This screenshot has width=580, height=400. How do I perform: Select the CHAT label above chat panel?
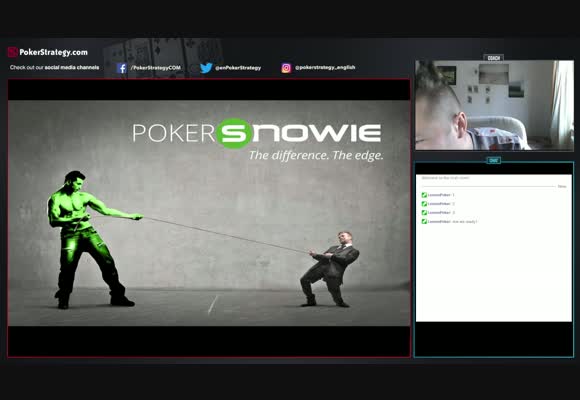[x=493, y=160]
